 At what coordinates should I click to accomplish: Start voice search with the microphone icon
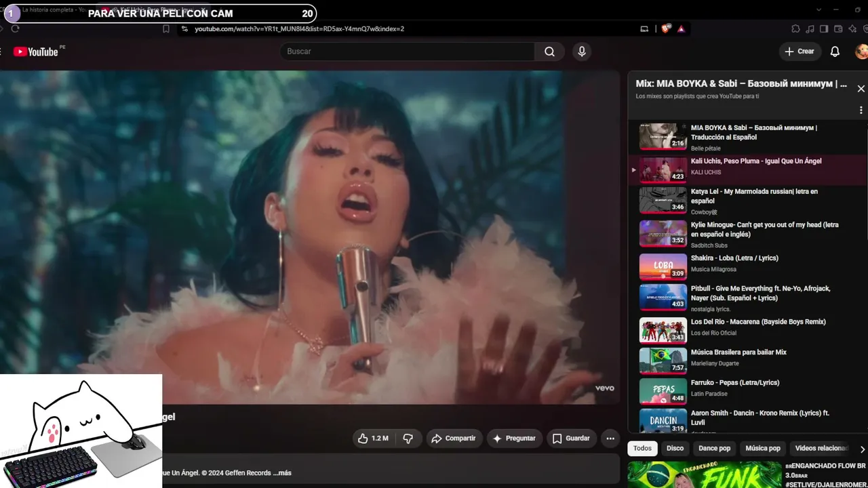coord(581,52)
